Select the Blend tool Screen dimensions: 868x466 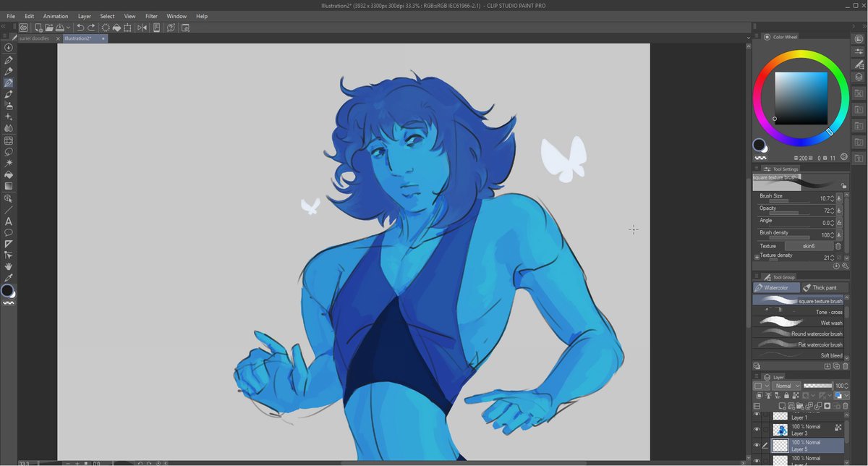point(9,128)
